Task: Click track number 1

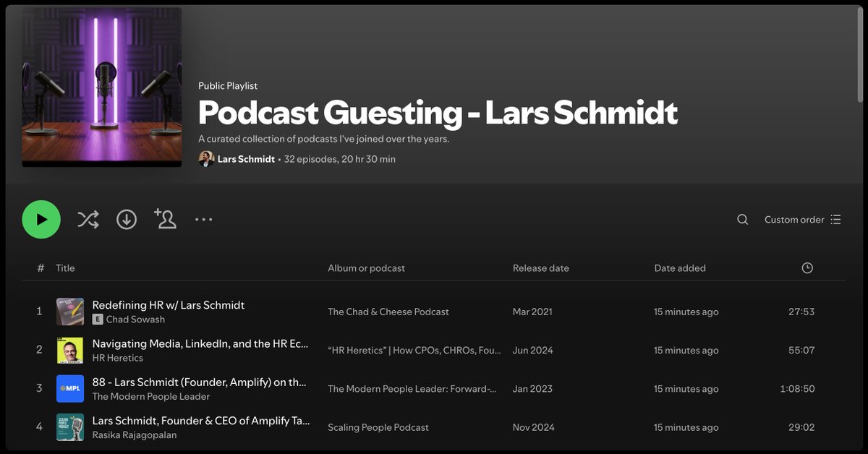Action: click(39, 312)
